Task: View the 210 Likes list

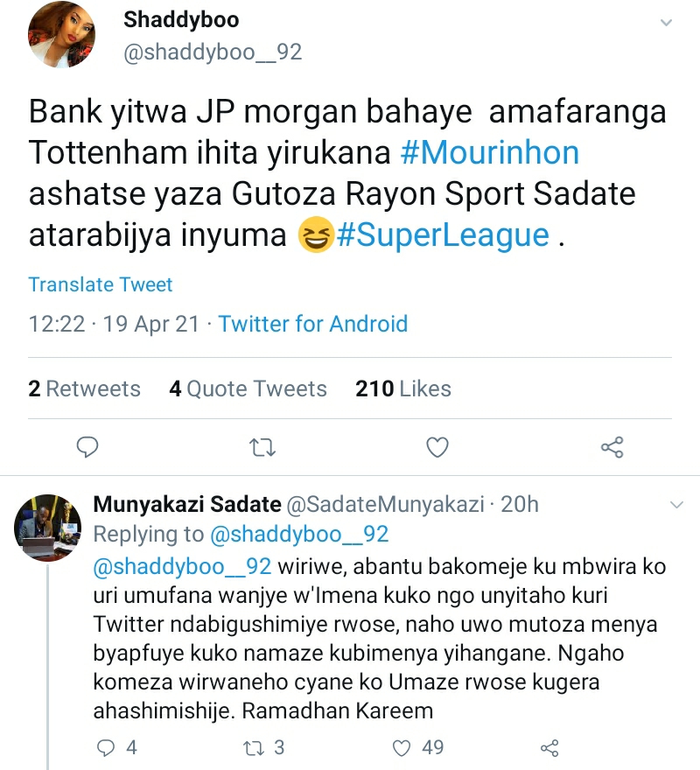Action: pyautogui.click(x=403, y=388)
